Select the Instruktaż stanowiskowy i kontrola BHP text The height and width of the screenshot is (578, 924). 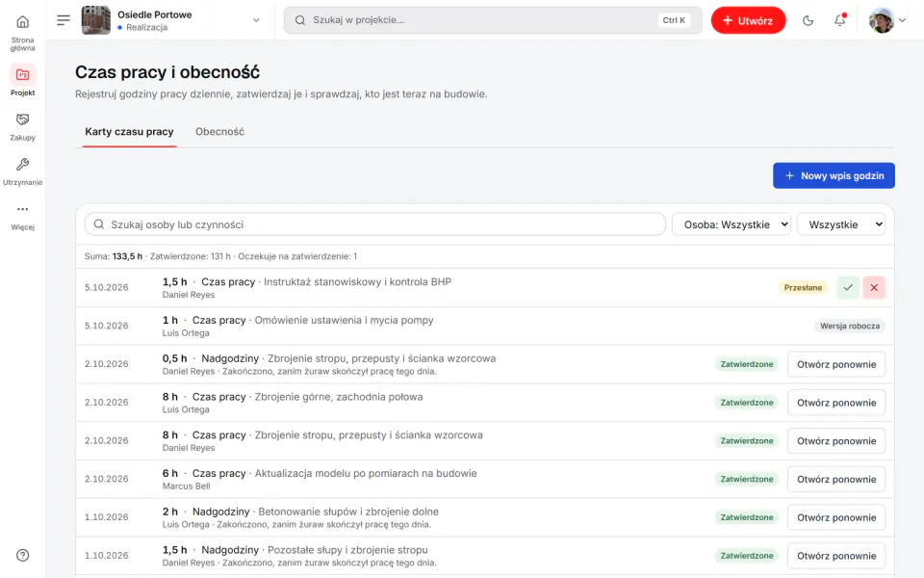point(358,282)
